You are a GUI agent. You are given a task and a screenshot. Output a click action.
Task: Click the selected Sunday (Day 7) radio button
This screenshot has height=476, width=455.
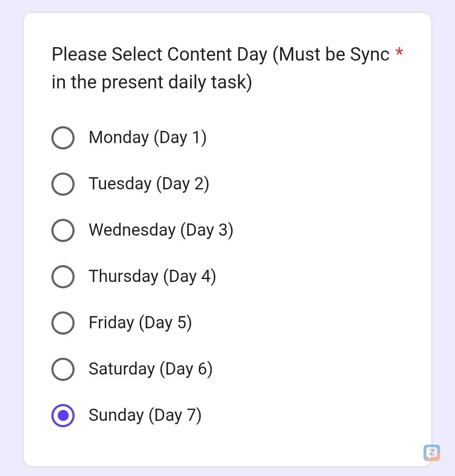[63, 415]
